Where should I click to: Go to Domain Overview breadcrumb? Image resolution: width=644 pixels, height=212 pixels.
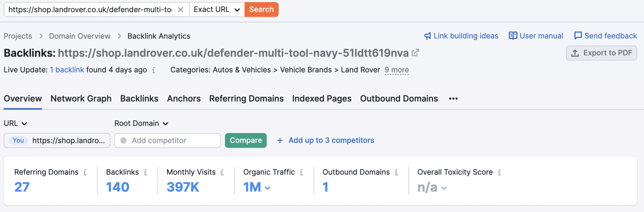pos(80,36)
